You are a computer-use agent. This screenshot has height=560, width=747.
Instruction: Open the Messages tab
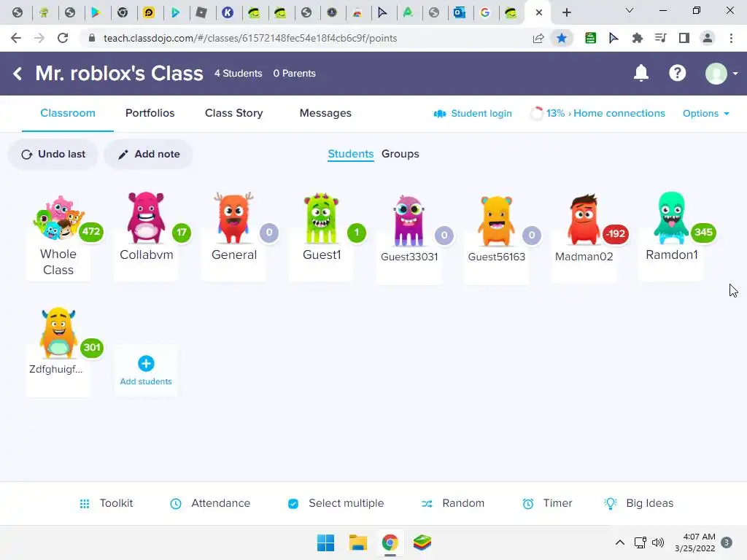click(x=325, y=113)
